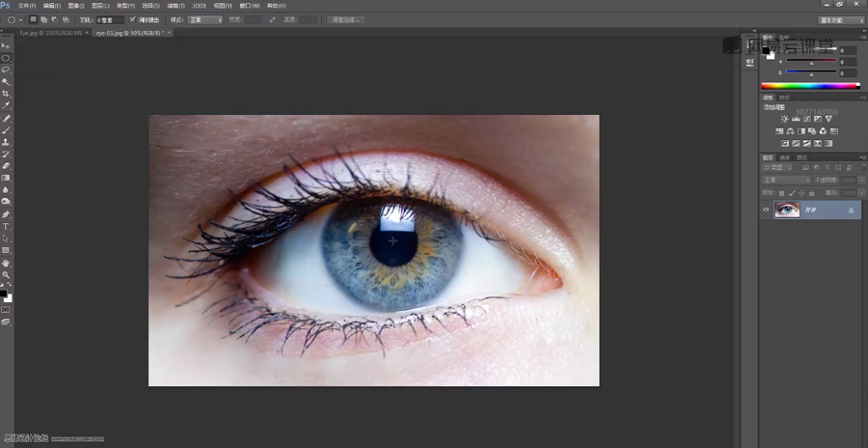This screenshot has width=868, height=448.
Task: Open the workspace switcher dropdown
Action: pos(841,19)
